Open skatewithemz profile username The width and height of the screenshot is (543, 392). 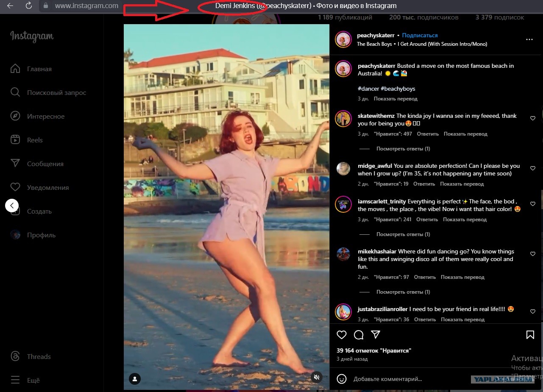[376, 116]
